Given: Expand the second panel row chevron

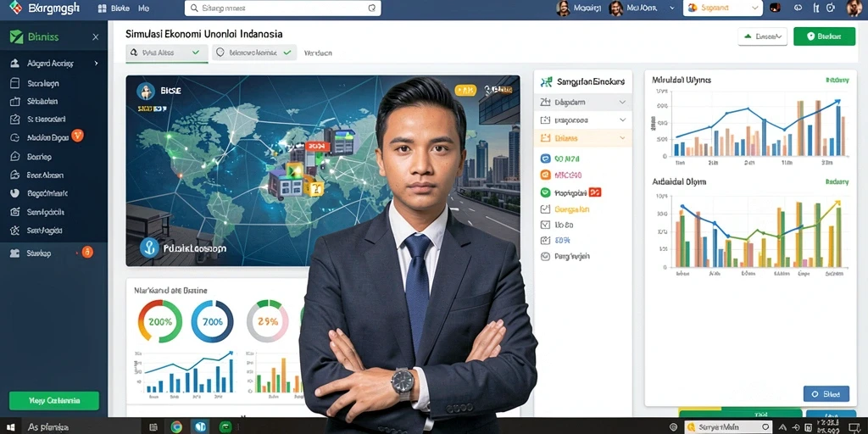Looking at the screenshot, I should click(622, 120).
